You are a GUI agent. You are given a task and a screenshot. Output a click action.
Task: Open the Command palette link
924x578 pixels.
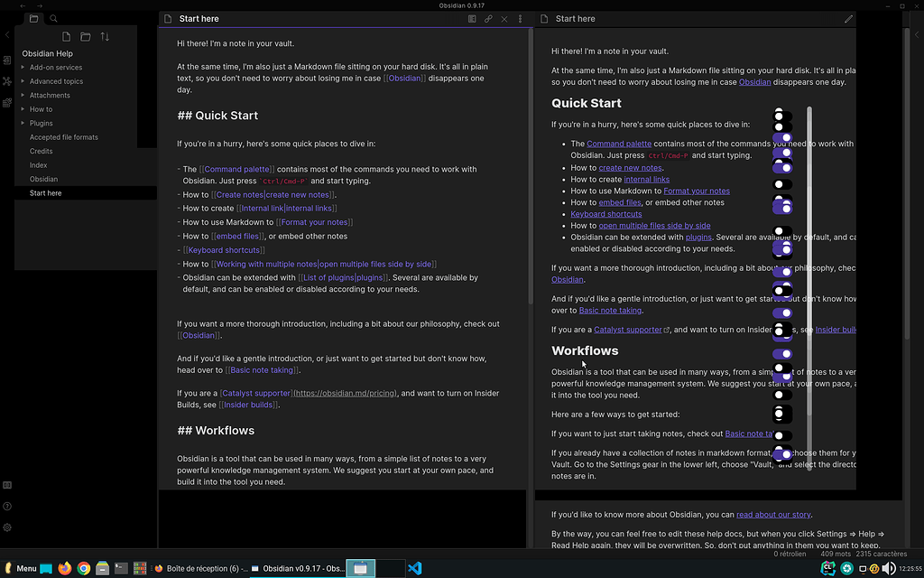click(x=619, y=143)
